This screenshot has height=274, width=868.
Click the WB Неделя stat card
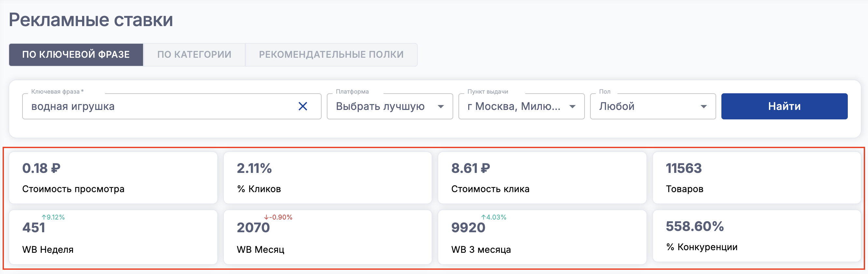point(113,237)
